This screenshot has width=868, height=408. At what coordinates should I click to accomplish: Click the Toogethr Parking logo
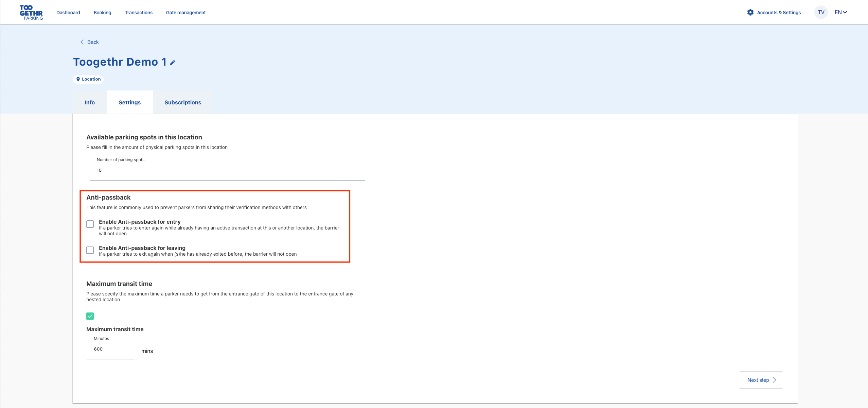click(31, 13)
